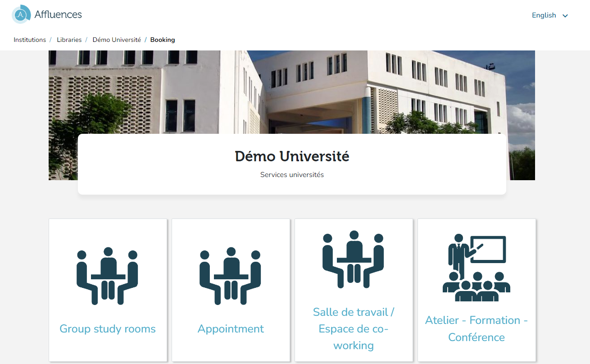Click the Démo Université heading
590x364 pixels.
(x=292, y=156)
